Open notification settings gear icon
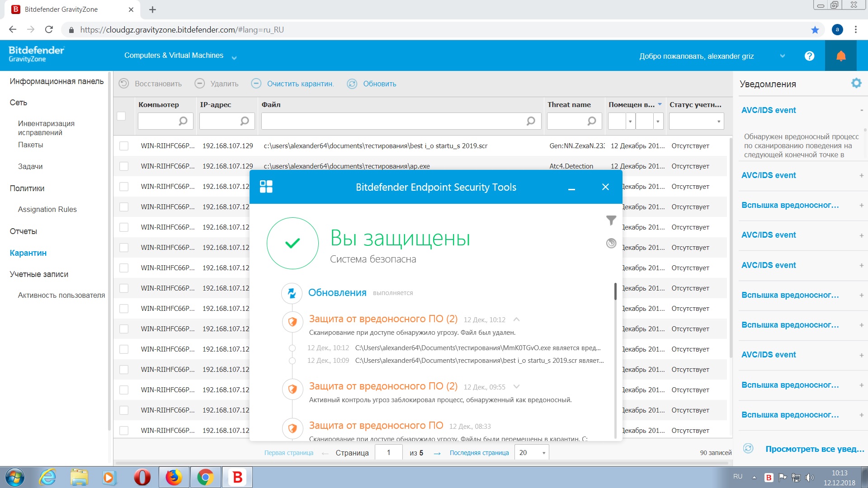This screenshot has height=488, width=868. pos(856,83)
